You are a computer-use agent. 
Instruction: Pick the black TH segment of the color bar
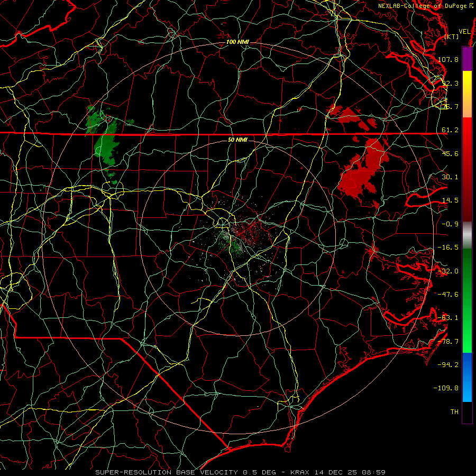click(467, 412)
